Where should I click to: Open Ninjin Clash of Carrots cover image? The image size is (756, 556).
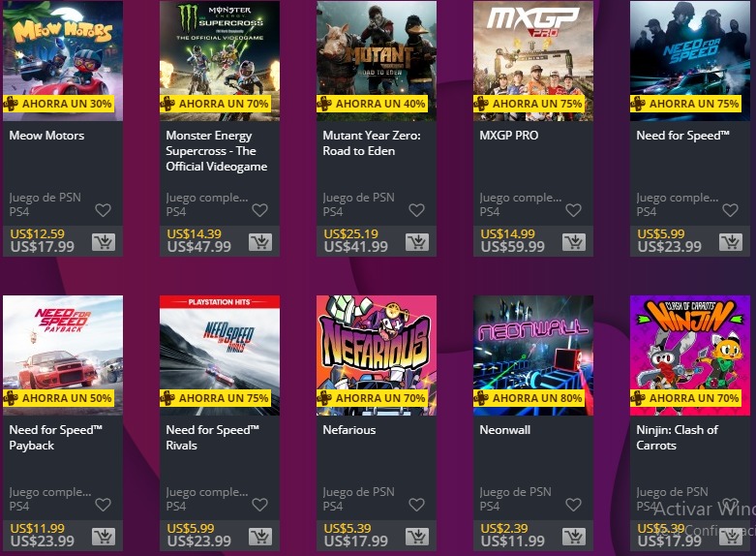690,355
